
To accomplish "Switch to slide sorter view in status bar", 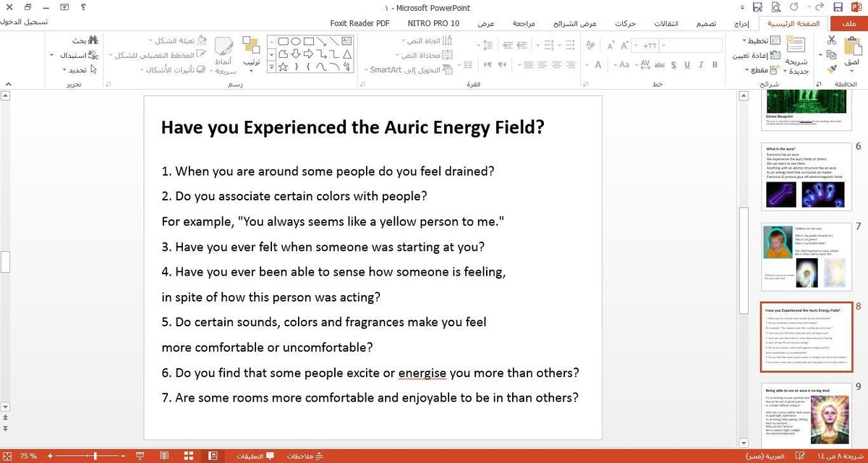I will point(188,456).
